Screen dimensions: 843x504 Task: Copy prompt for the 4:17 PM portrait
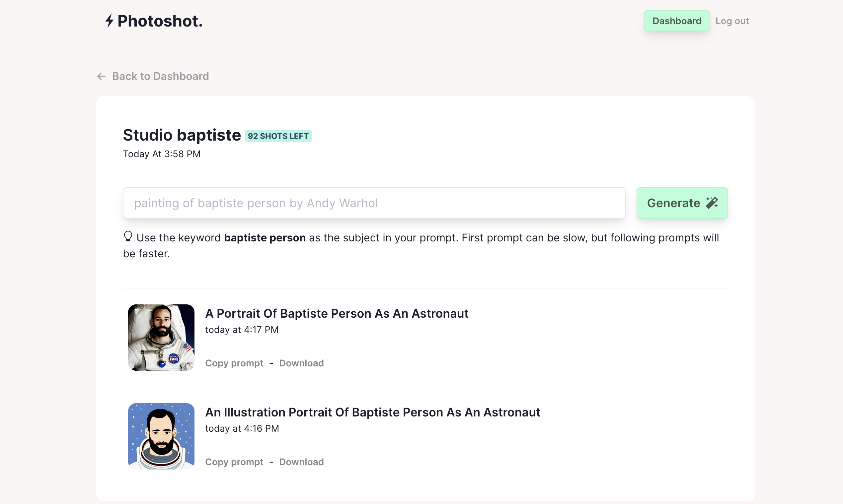234,363
